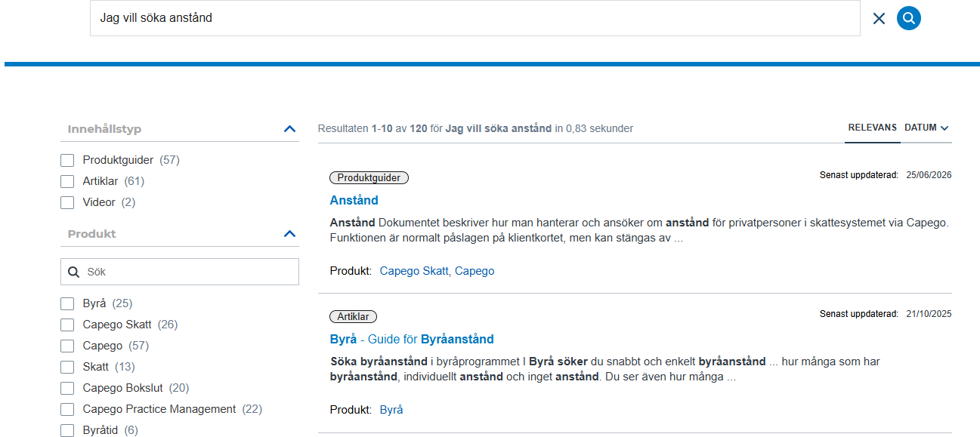Click the Produkt section heading
This screenshot has width=980, height=437.
(91, 234)
